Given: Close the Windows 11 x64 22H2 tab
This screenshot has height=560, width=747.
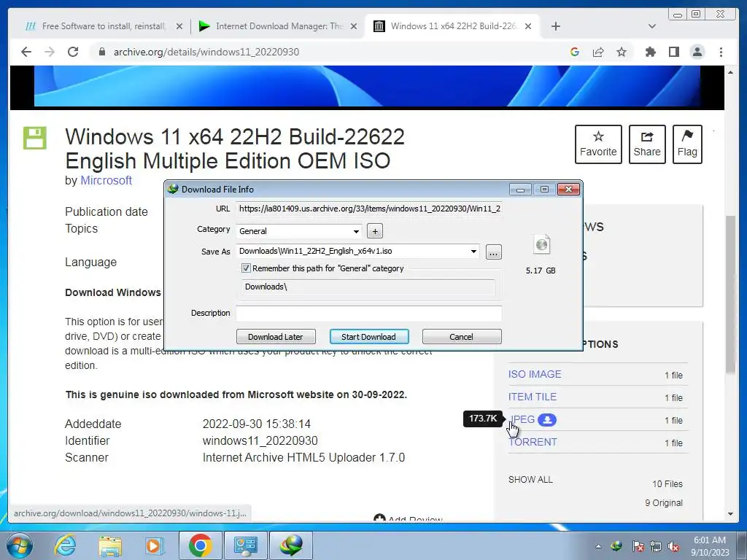Looking at the screenshot, I should click(x=528, y=26).
